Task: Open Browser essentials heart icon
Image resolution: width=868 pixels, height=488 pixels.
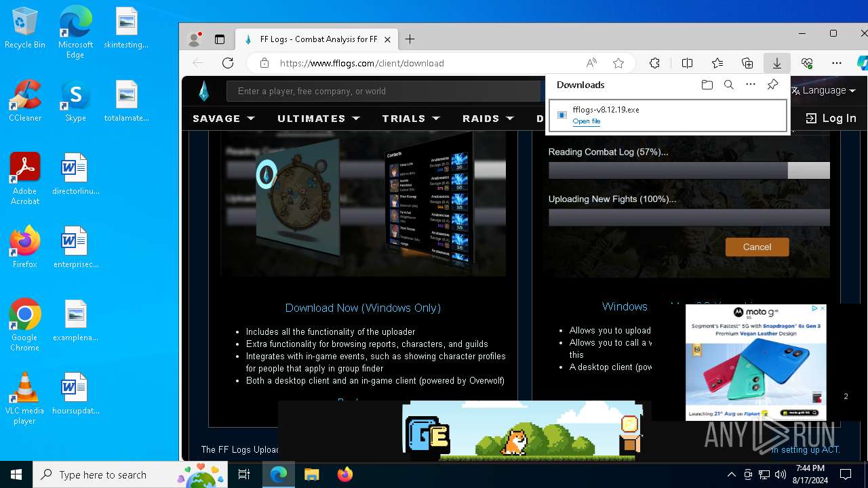Action: [x=807, y=63]
